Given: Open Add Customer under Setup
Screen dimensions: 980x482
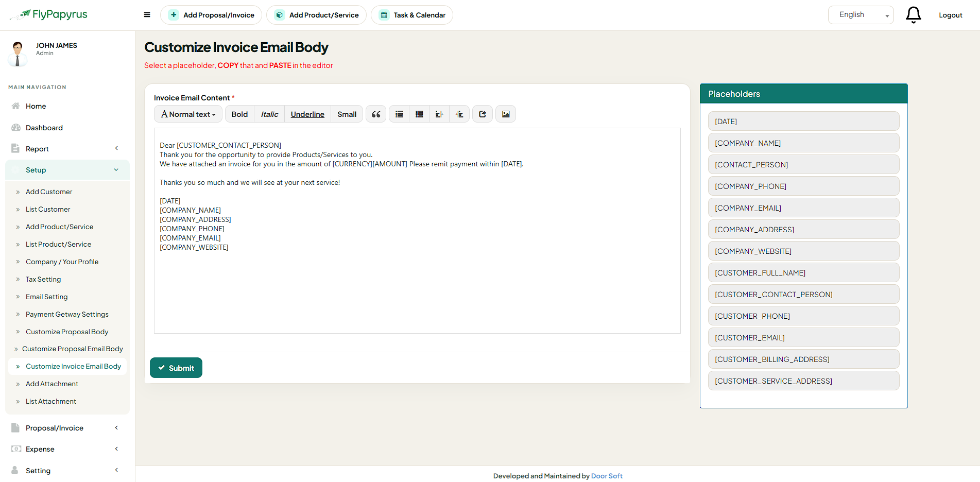Looking at the screenshot, I should click(49, 192).
